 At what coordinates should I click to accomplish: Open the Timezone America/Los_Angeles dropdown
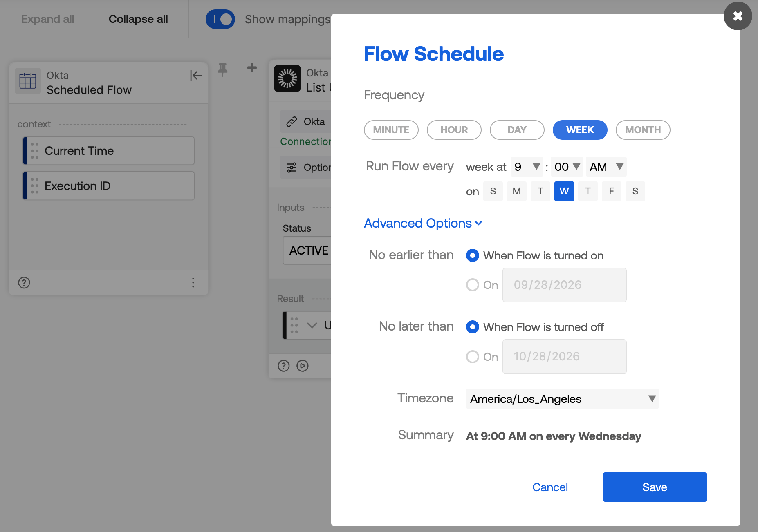[x=563, y=399]
